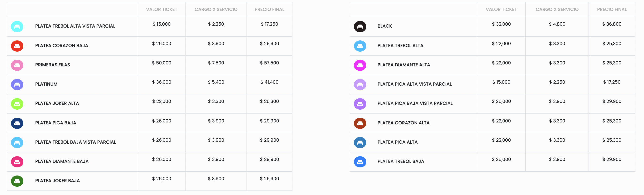Click $ 25,300 final price for Platea Joker Alta
This screenshot has height=195, width=644.
click(270, 101)
